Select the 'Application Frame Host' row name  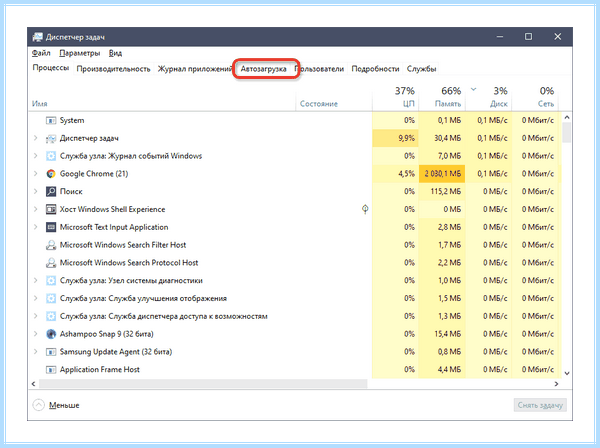coord(99,370)
